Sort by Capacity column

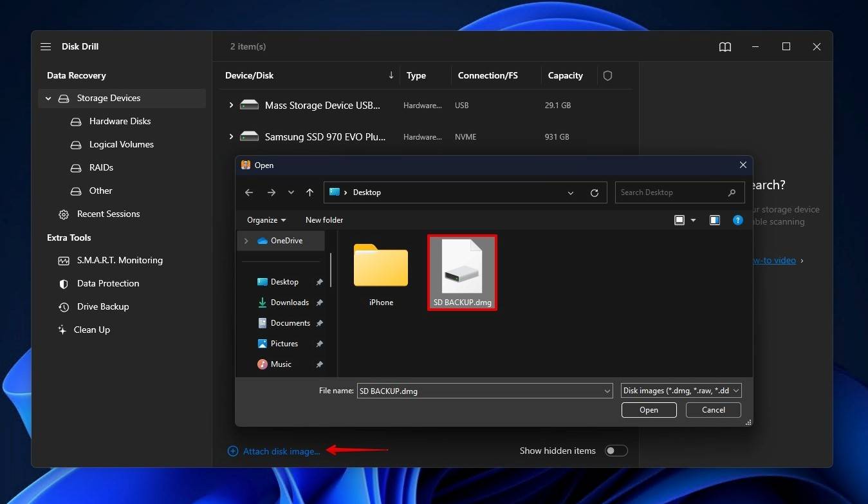pyautogui.click(x=565, y=76)
